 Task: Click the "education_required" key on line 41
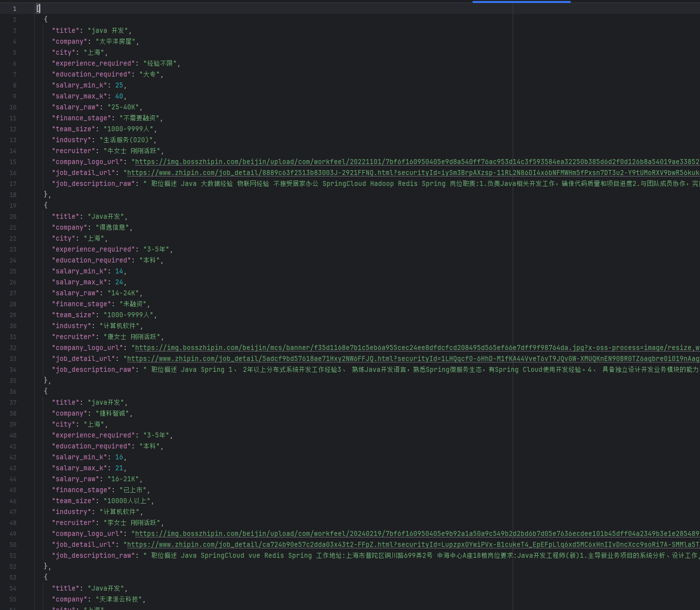91,446
